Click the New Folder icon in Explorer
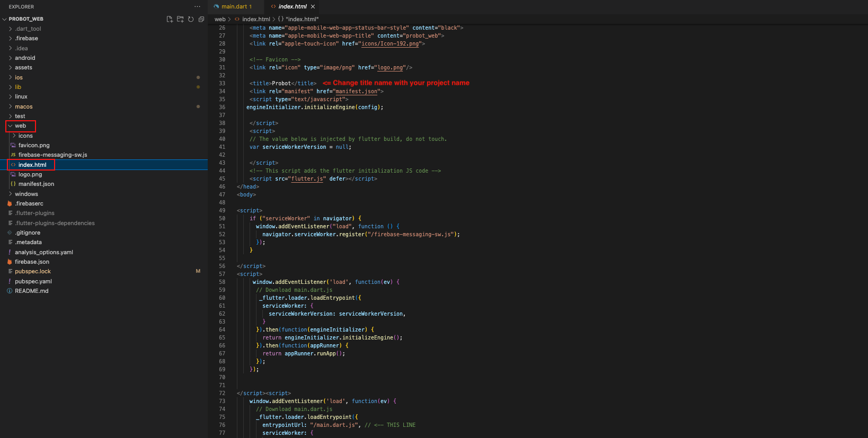Viewport: 868px width, 438px height. (180, 19)
